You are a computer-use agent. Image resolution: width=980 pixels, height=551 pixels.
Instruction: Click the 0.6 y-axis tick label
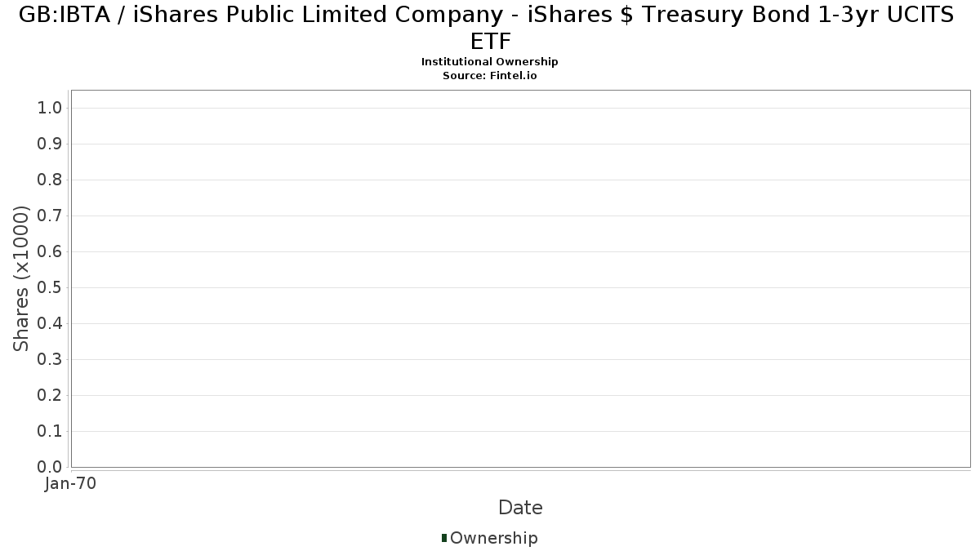[51, 252]
